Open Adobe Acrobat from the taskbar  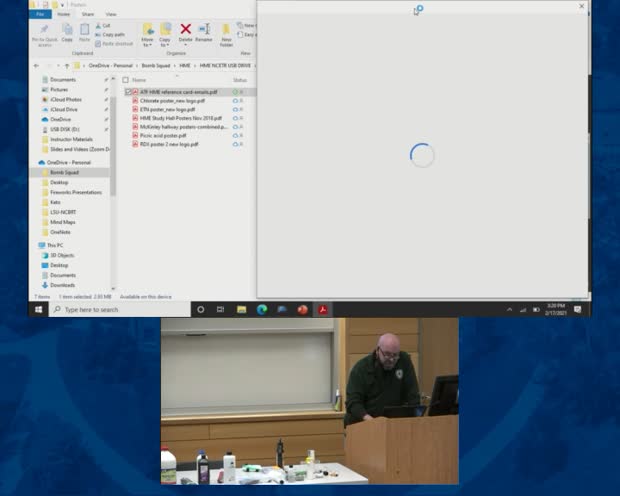(323, 309)
